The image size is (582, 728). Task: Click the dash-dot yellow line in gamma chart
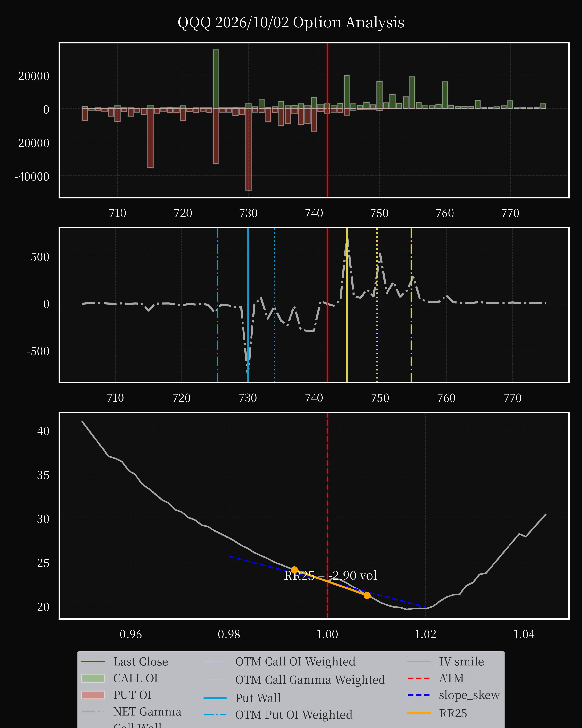point(411,305)
